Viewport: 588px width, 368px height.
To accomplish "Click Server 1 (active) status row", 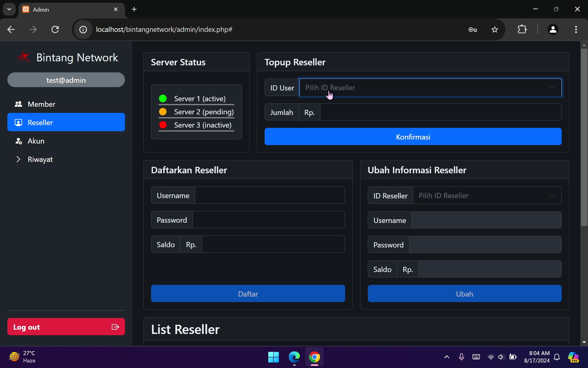I will tap(196, 99).
